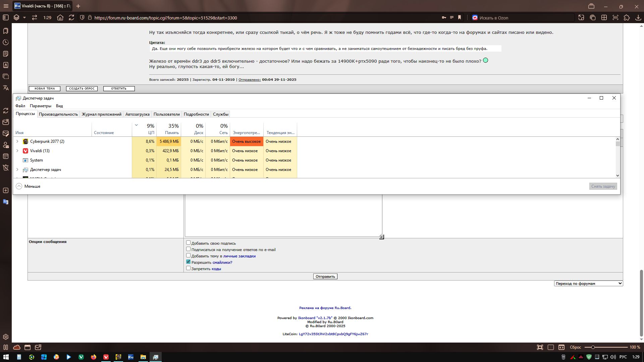Open the Bookmarks panel in sidebar
644x362 pixels.
point(6,31)
